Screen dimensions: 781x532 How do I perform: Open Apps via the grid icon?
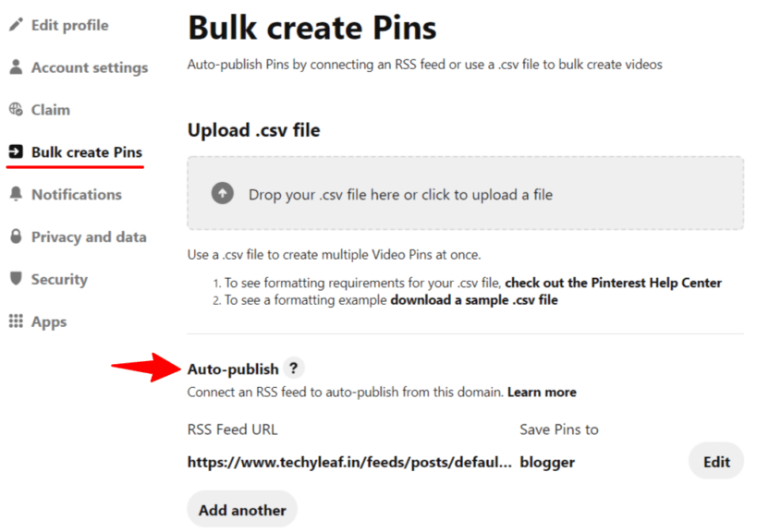tap(15, 321)
